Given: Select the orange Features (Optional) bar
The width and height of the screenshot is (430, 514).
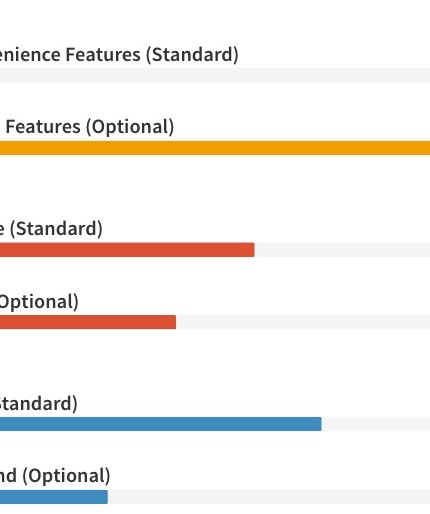Looking at the screenshot, I should click(215, 148).
